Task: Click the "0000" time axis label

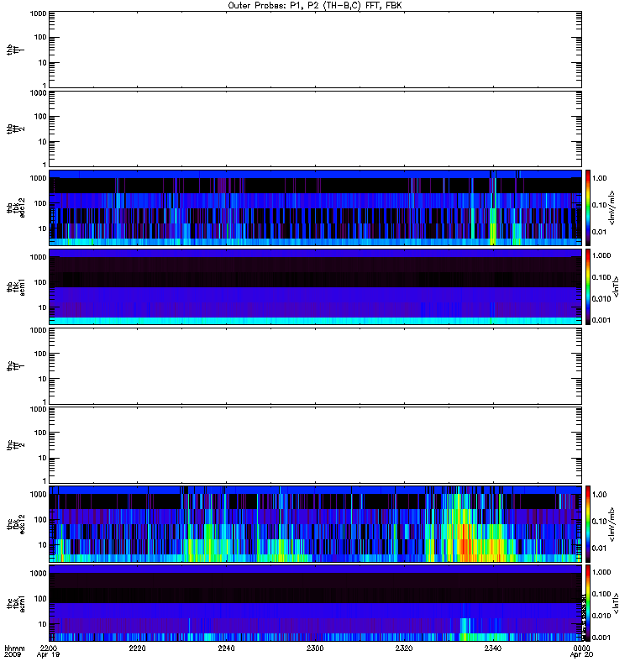Action: [581, 648]
